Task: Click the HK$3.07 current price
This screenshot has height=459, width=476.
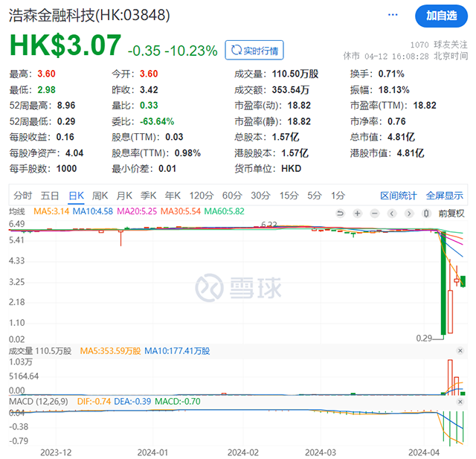Action: pyautogui.click(x=65, y=45)
